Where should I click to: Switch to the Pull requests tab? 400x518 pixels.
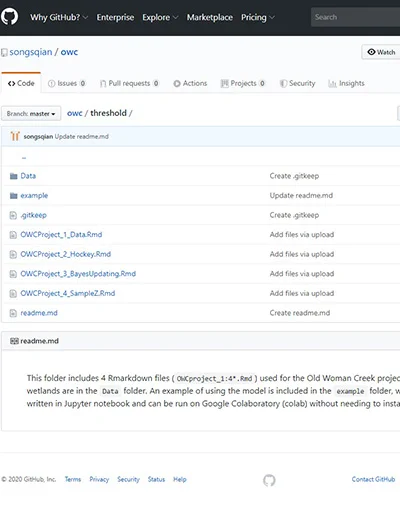pos(129,83)
